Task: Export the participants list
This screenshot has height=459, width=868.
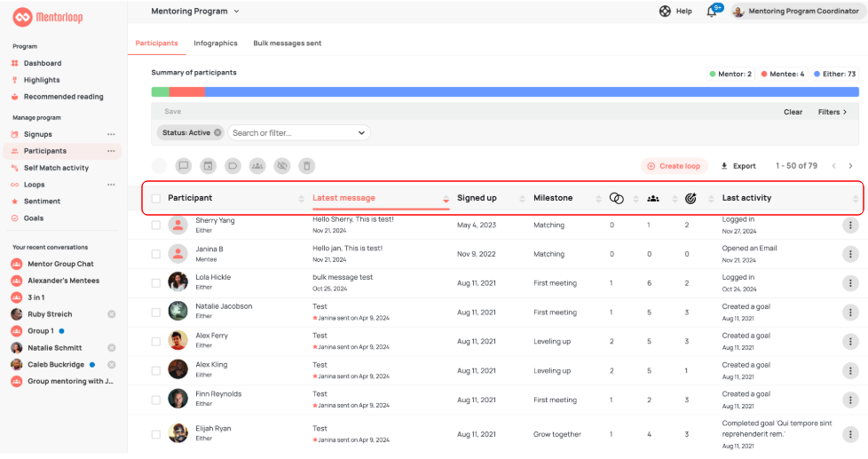Action: pyautogui.click(x=738, y=166)
